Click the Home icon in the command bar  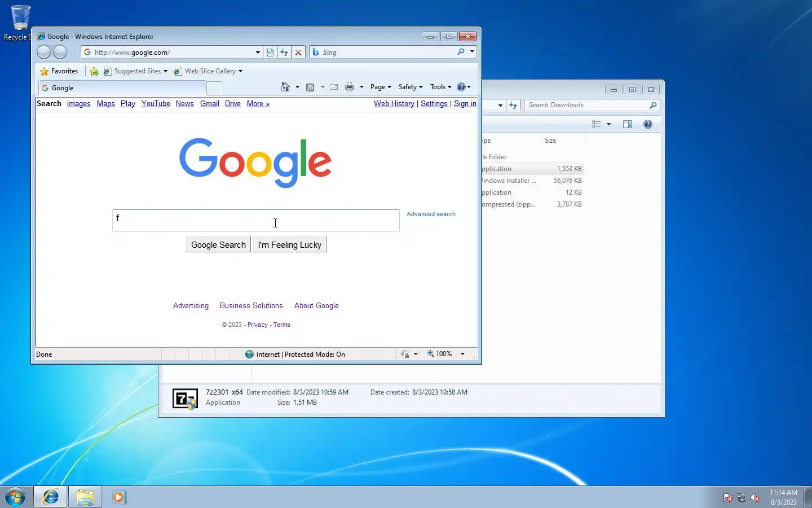tap(285, 87)
